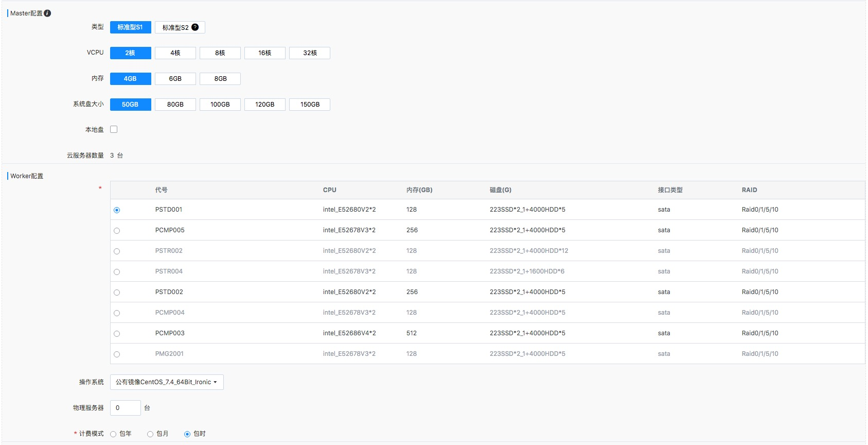Click the CPU column header

[330, 190]
